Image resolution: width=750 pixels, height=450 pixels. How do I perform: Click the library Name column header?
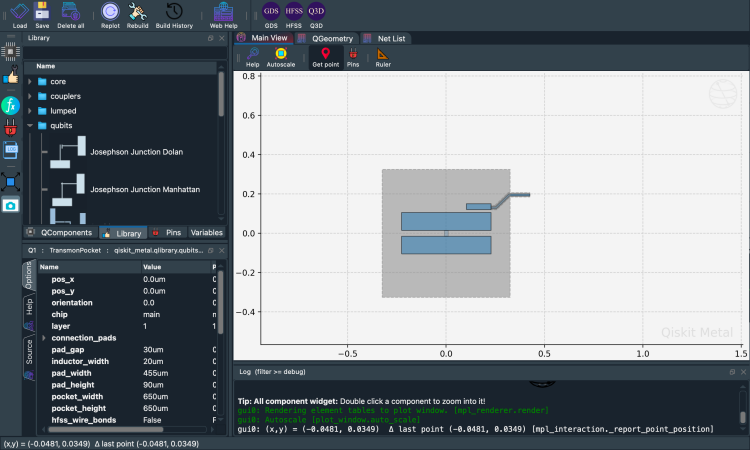click(x=120, y=66)
